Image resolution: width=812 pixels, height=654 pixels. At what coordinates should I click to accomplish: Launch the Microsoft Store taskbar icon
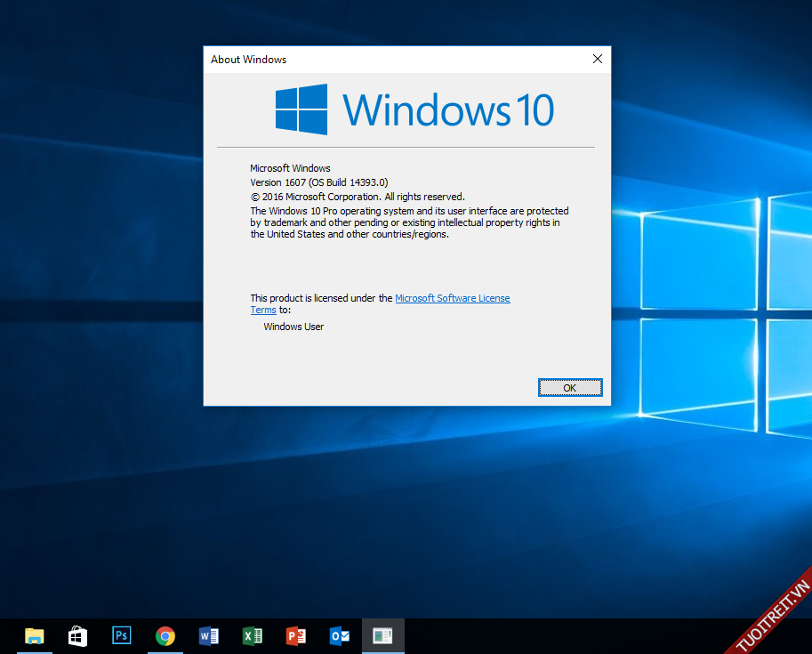(77, 636)
